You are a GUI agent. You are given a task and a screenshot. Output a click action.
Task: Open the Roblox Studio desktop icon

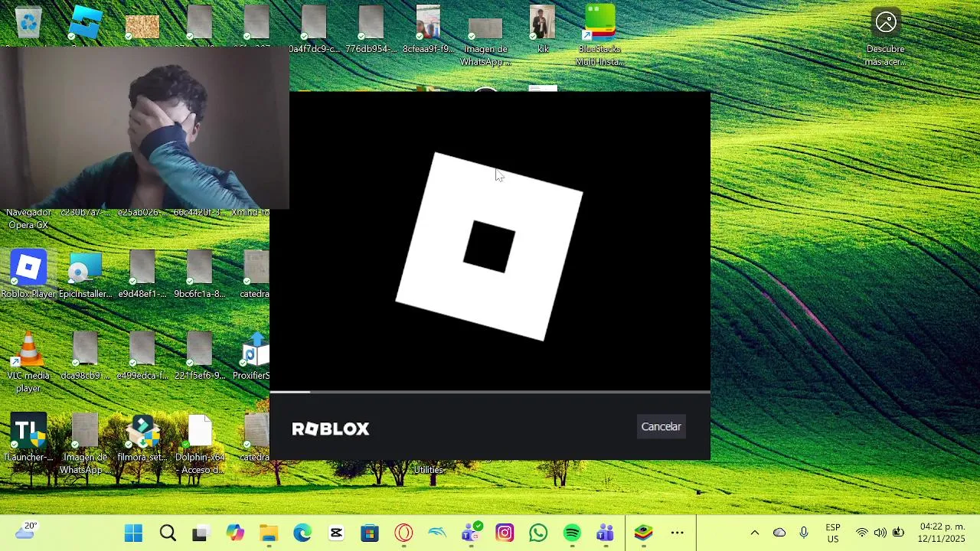click(x=85, y=23)
